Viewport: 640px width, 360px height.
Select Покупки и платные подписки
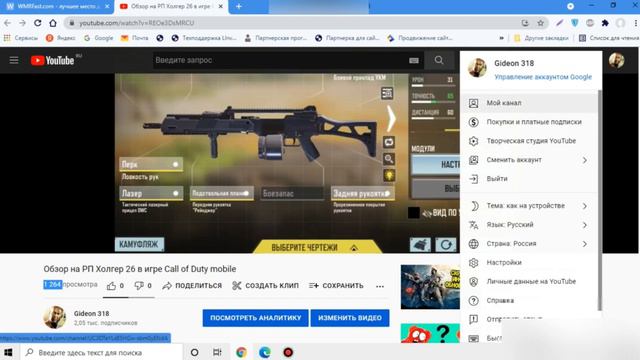[x=529, y=122]
